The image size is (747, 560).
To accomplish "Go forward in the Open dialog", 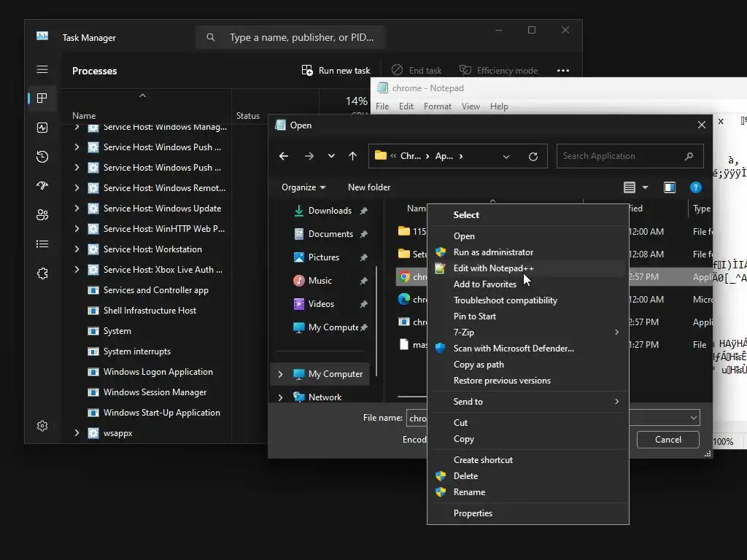I will pyautogui.click(x=309, y=156).
